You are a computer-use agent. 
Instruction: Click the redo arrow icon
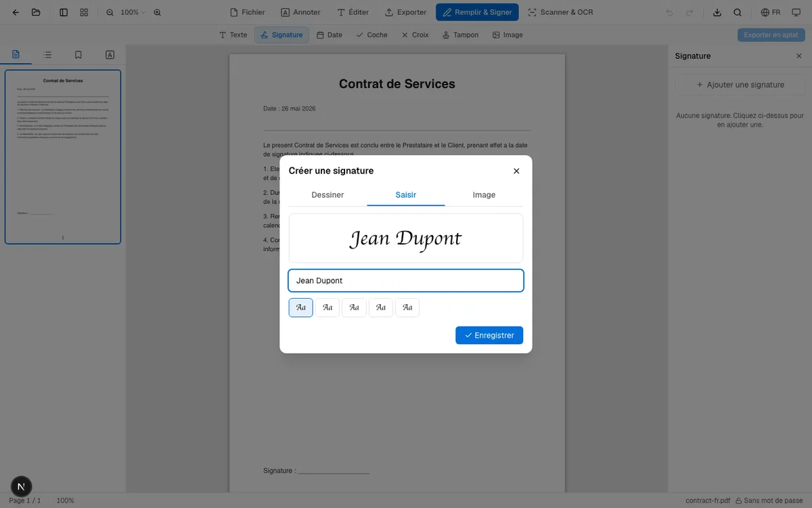[x=690, y=12]
